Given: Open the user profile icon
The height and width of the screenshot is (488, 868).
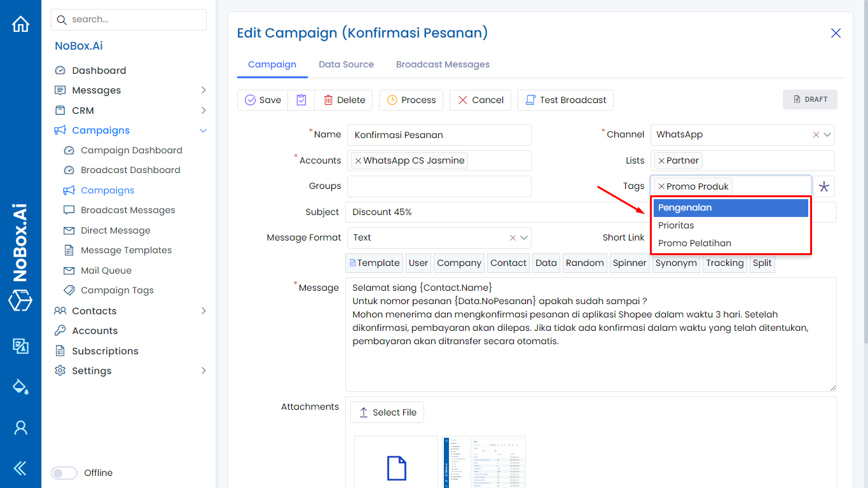Looking at the screenshot, I should 20,428.
